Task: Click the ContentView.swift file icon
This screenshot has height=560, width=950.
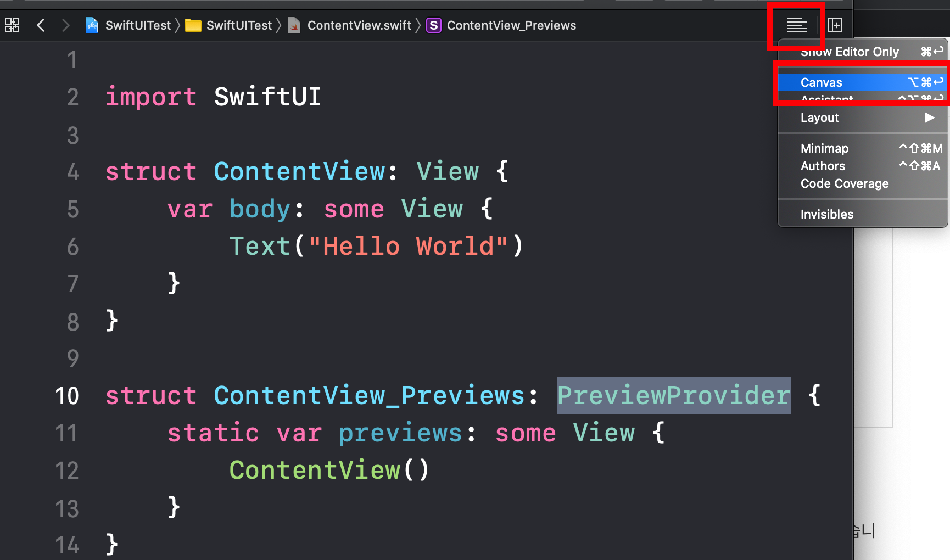Action: 294,25
